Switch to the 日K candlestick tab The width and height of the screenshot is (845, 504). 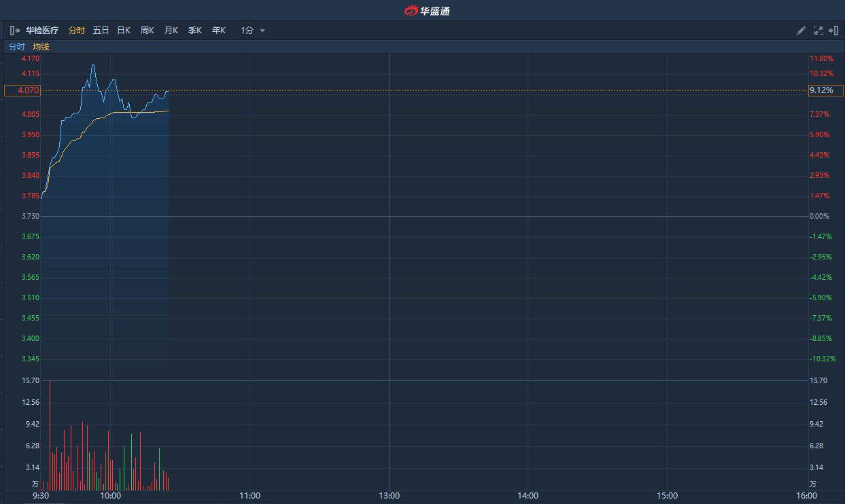(123, 30)
